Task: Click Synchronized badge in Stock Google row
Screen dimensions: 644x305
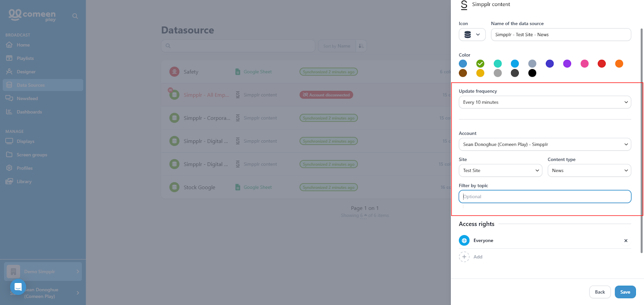Action: point(328,187)
